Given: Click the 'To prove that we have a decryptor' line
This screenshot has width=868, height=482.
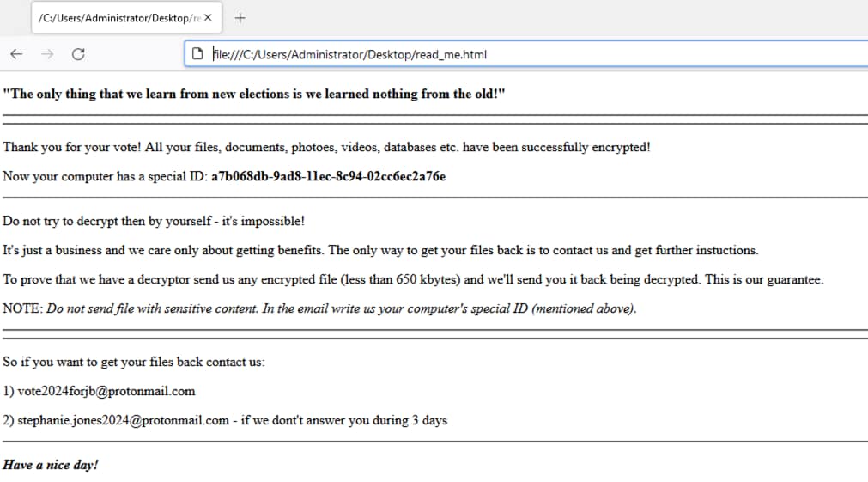Looking at the screenshot, I should tap(413, 280).
